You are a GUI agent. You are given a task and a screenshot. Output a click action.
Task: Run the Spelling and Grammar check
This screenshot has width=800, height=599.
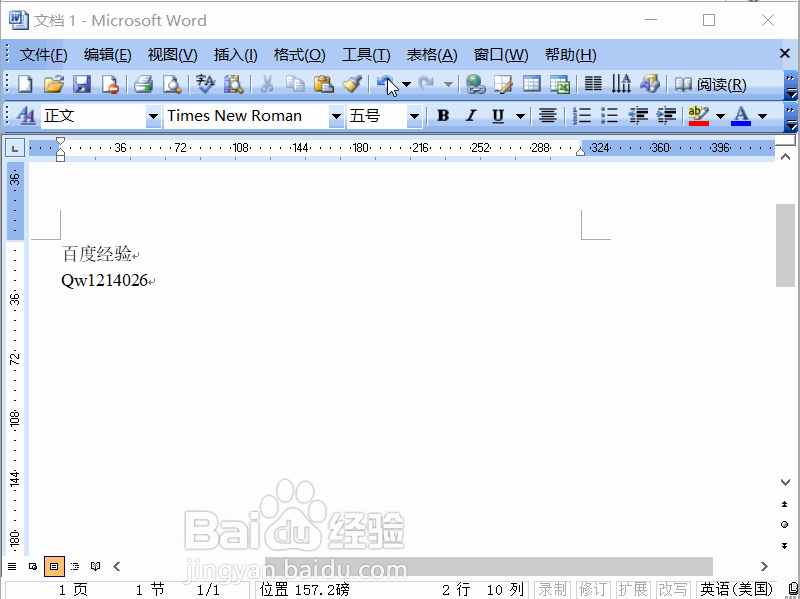click(206, 84)
